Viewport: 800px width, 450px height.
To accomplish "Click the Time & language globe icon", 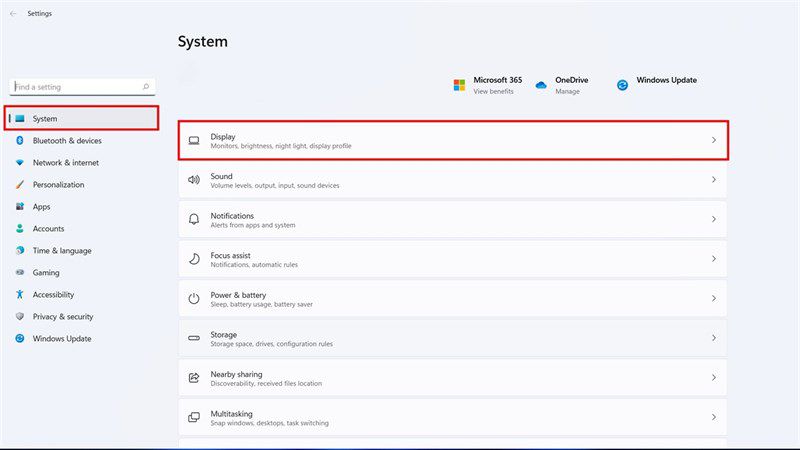I will (x=20, y=250).
